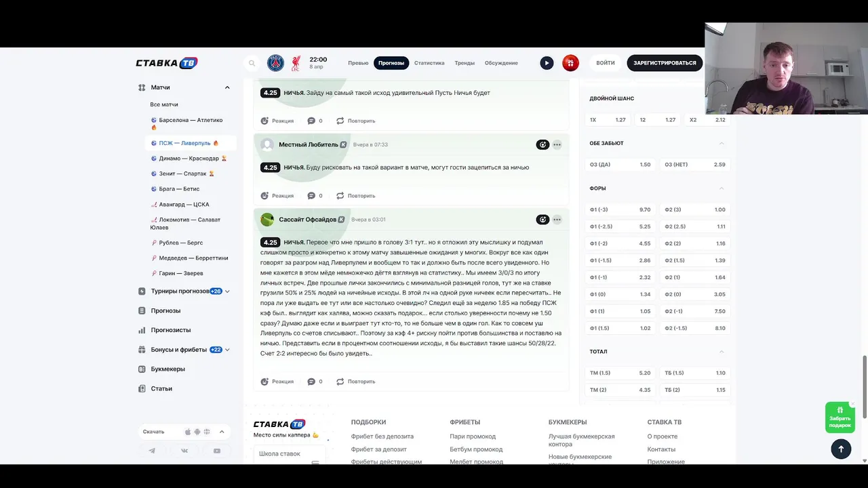Click Повторить under Сассайт Офсайдов post
868x488 pixels.
pos(355,382)
